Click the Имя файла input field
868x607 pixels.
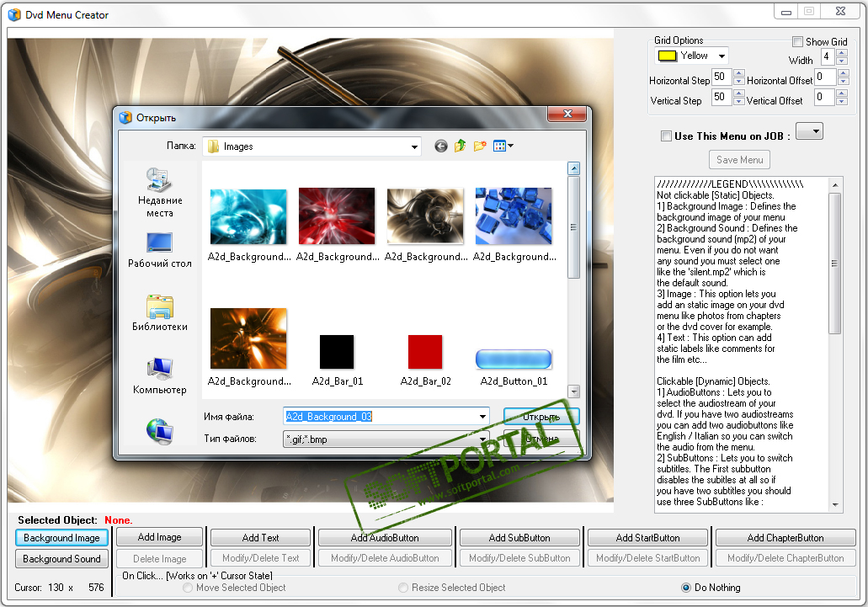(380, 417)
